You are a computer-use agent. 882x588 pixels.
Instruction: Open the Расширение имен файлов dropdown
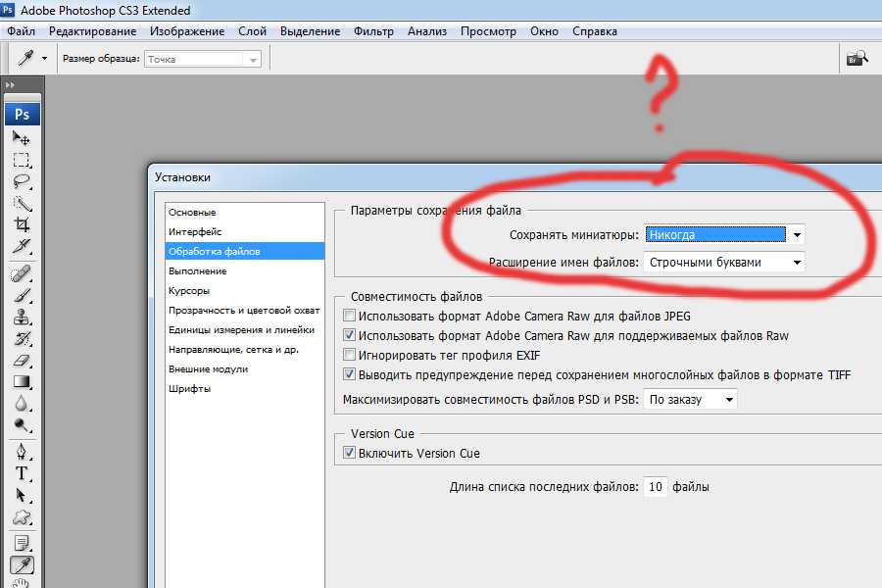pyautogui.click(x=724, y=263)
